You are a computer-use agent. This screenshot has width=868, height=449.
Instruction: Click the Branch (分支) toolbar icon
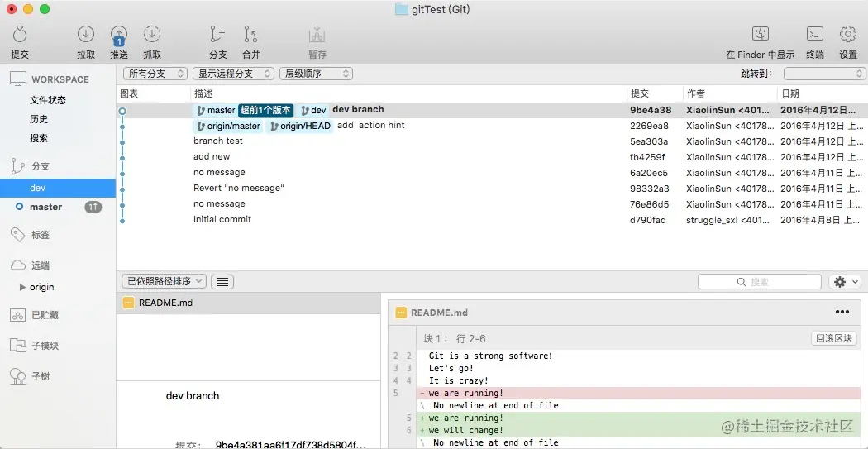(x=218, y=35)
